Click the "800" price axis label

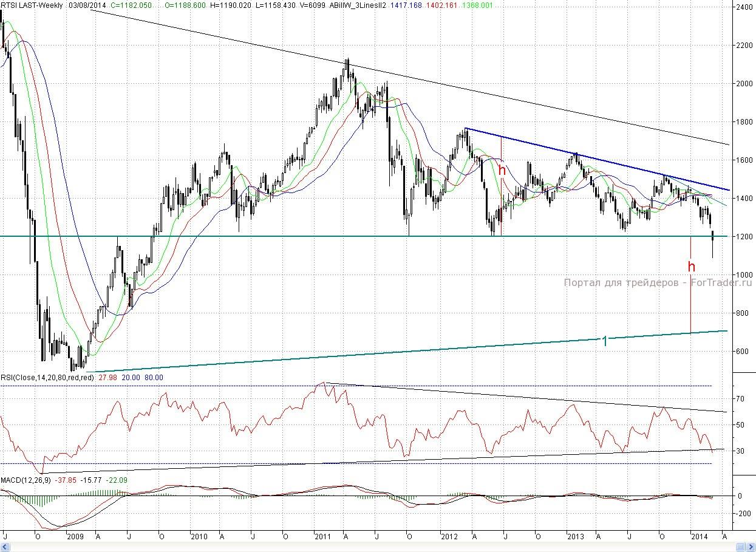(x=741, y=313)
